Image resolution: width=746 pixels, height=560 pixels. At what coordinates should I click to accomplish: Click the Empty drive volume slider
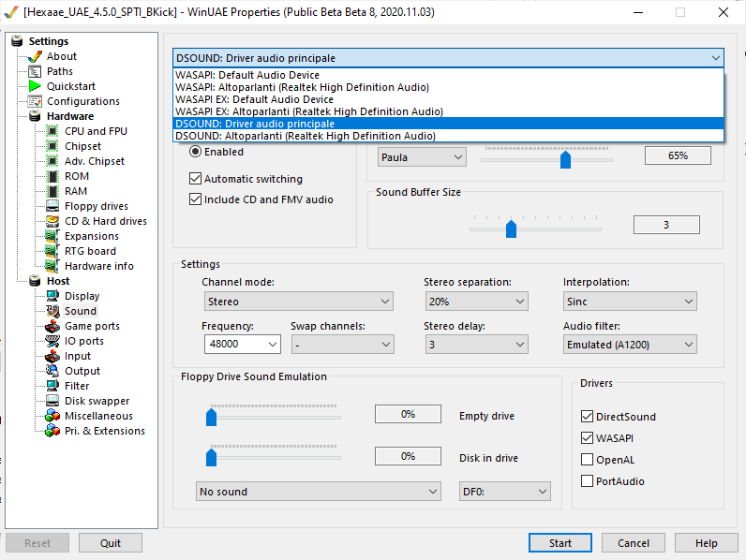pyautogui.click(x=211, y=418)
